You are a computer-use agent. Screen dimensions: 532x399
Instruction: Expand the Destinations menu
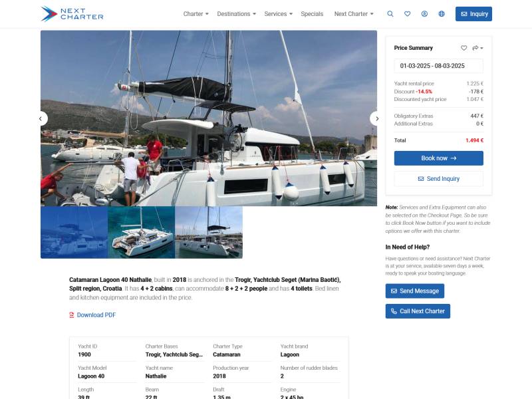coord(236,14)
